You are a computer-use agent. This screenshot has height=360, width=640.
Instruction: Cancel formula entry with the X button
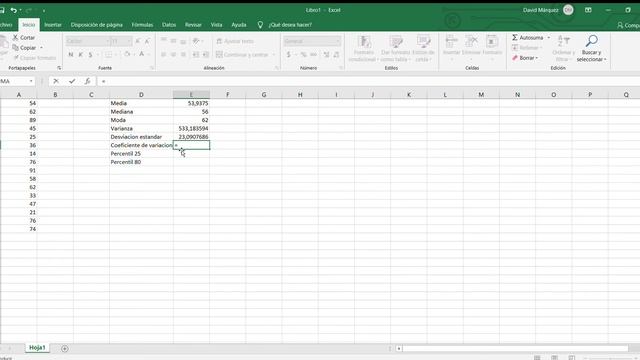(x=56, y=81)
